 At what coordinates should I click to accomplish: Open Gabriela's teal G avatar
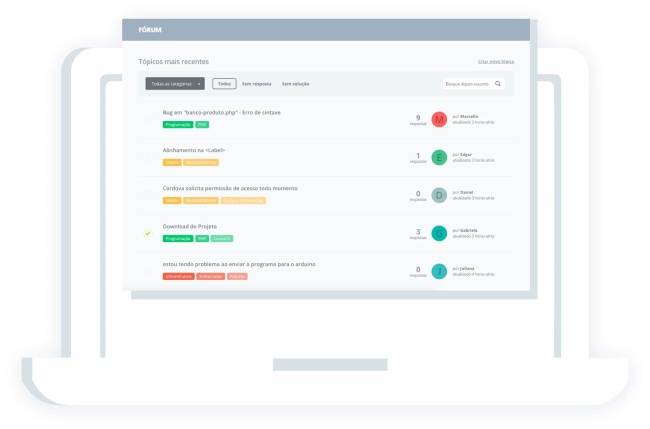coord(439,233)
